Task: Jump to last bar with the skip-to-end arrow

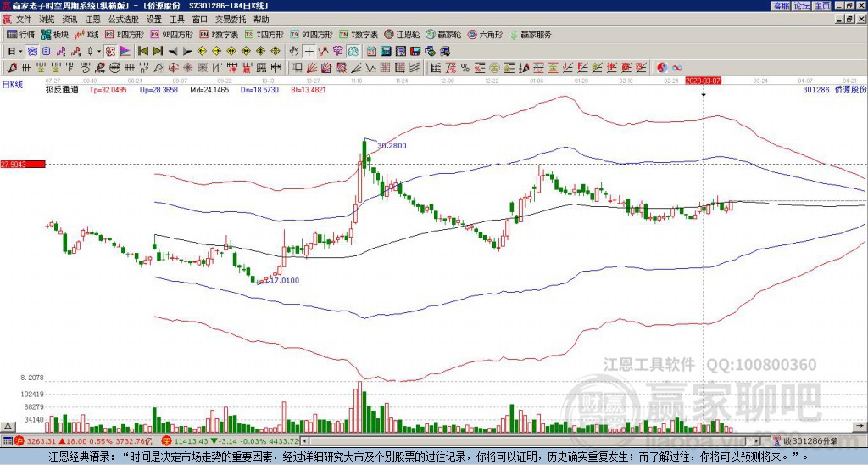Action: point(158,51)
